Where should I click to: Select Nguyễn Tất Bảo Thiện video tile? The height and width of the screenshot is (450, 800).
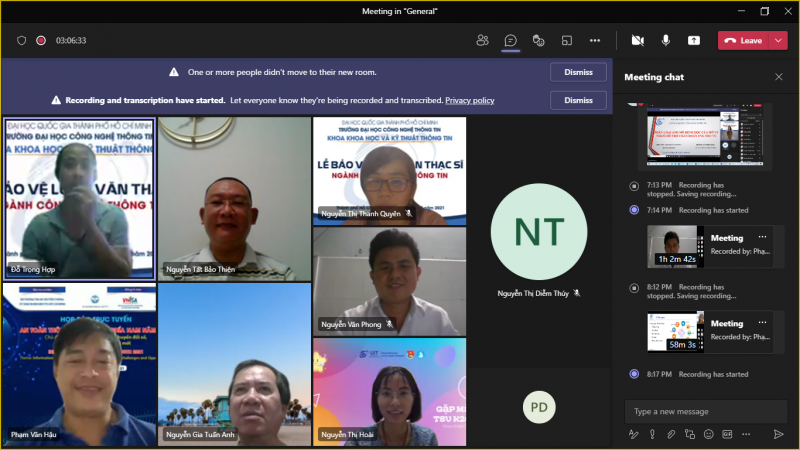pos(234,199)
